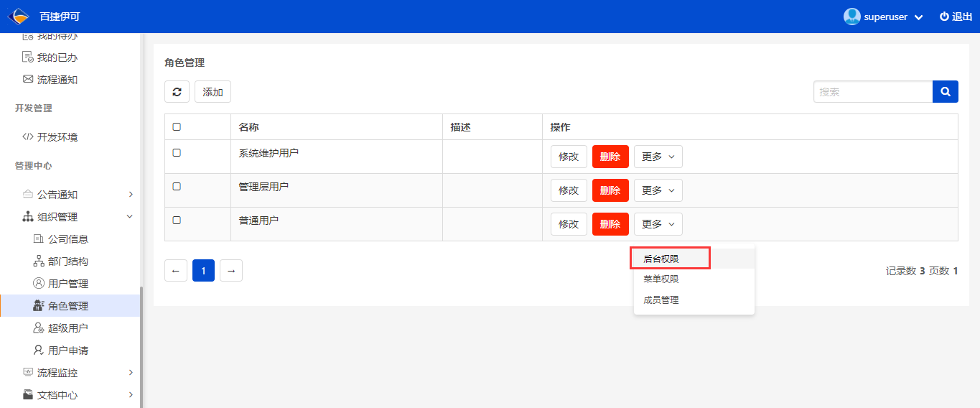Viewport: 980px width, 408px height.
Task: Click the 文档中心 folder icon
Action: [x=28, y=395]
